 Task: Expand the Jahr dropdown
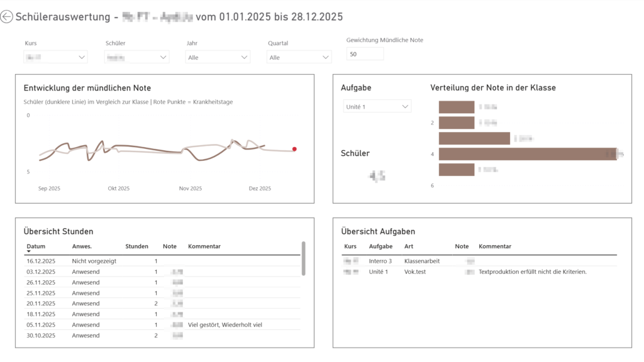pyautogui.click(x=218, y=57)
